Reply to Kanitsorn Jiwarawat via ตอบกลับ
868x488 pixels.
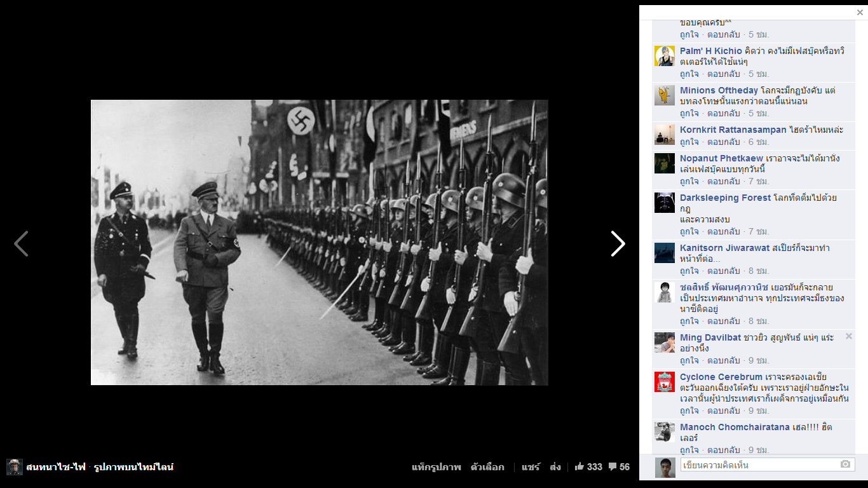(724, 271)
